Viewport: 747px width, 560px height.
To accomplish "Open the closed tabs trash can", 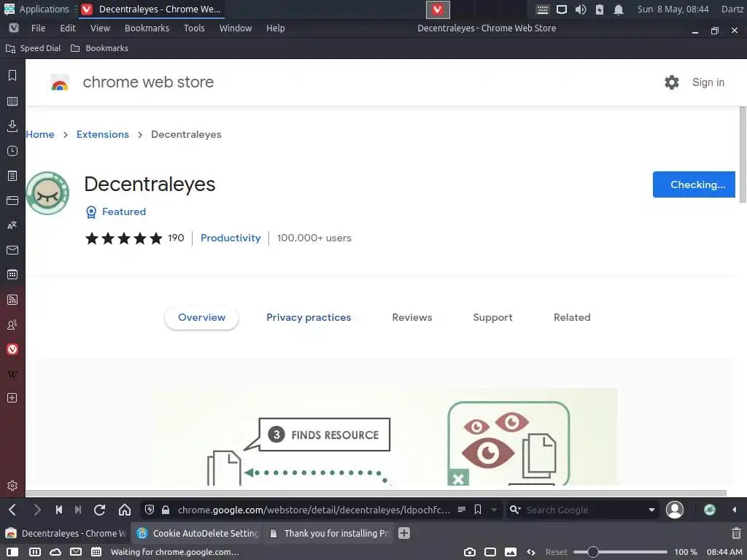I will click(x=736, y=533).
